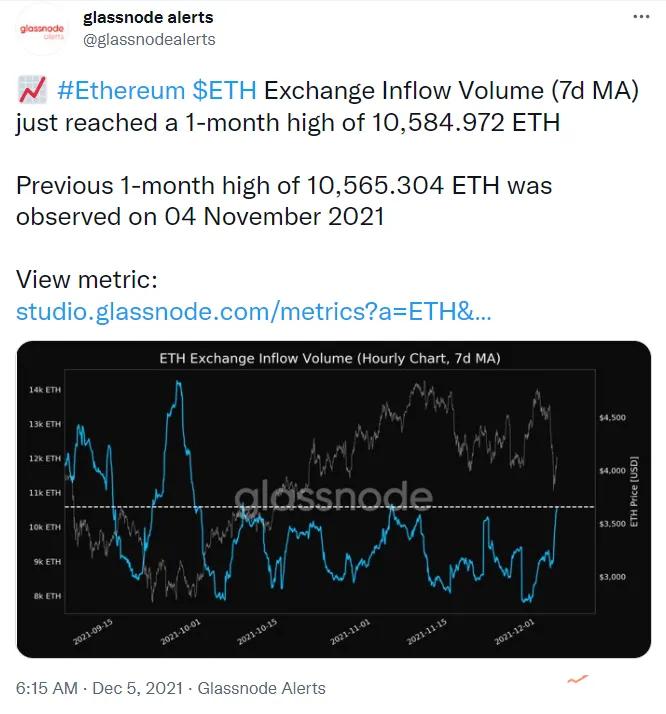Click the small orange trend icon bottom right
666x714 pixels.
[577, 679]
